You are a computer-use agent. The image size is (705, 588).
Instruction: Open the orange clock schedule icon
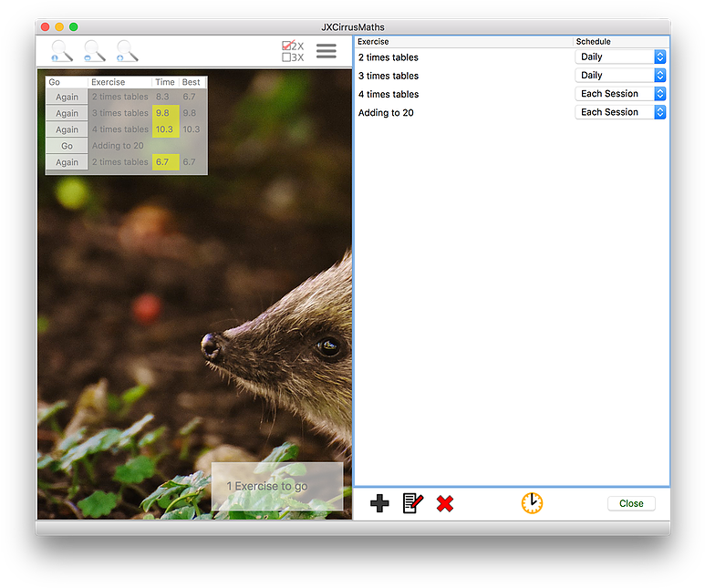(532, 502)
